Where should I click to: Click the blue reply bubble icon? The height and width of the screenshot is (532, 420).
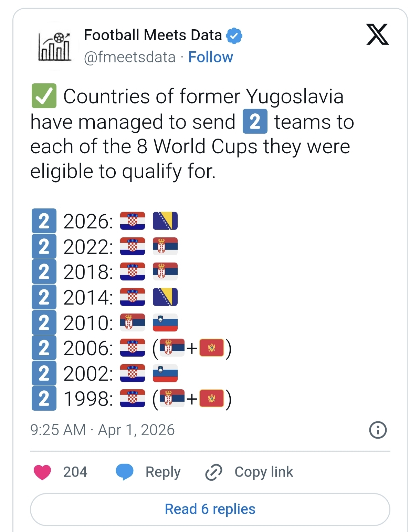125,472
